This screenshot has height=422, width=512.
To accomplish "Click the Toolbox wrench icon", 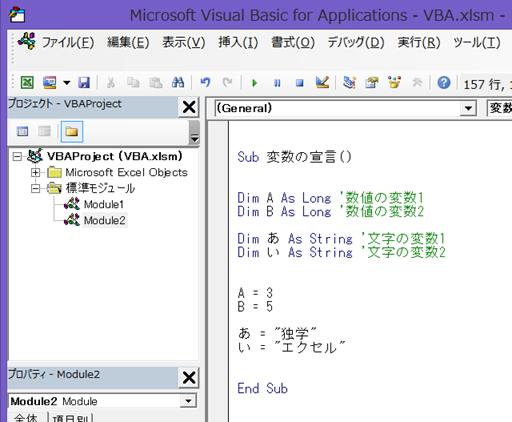I will pyautogui.click(x=417, y=82).
